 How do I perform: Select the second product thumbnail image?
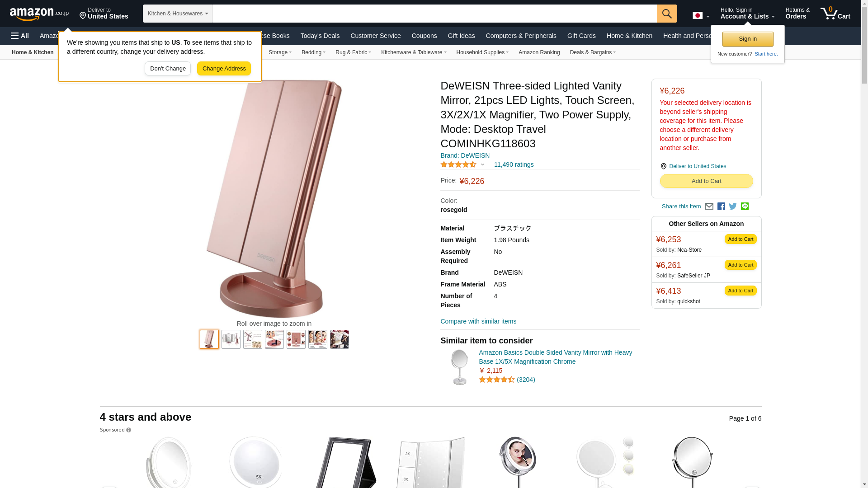click(231, 339)
